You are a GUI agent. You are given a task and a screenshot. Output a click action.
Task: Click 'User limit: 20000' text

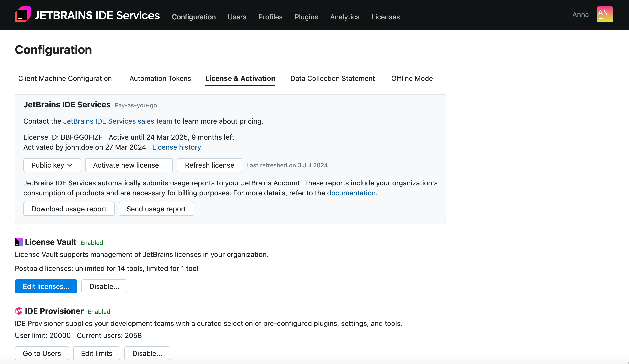[43, 335]
